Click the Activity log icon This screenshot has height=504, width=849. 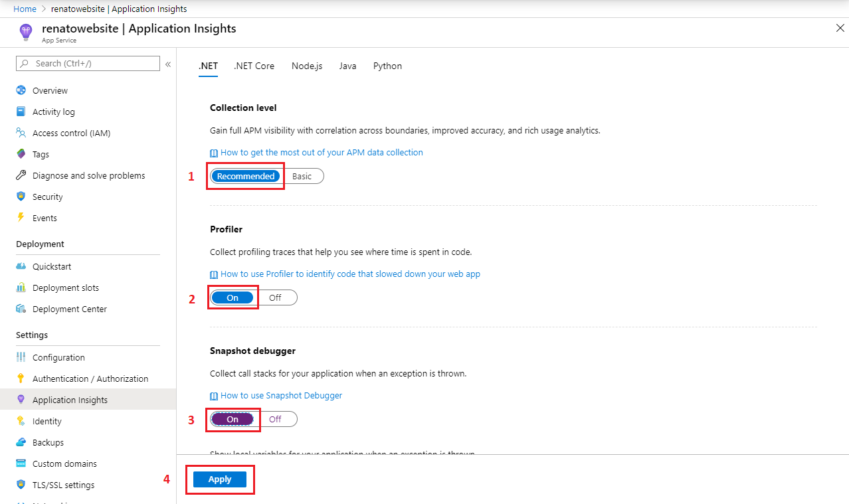point(21,112)
